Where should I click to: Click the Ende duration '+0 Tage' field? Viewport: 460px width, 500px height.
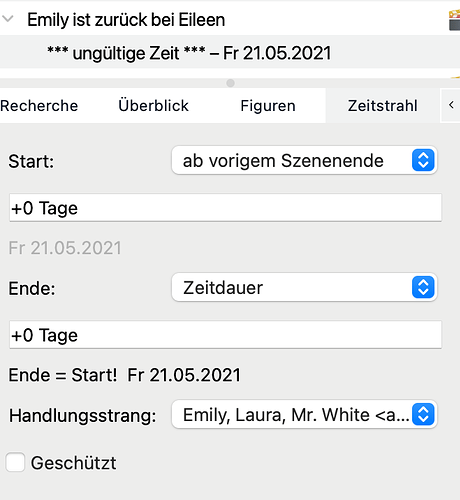225,335
